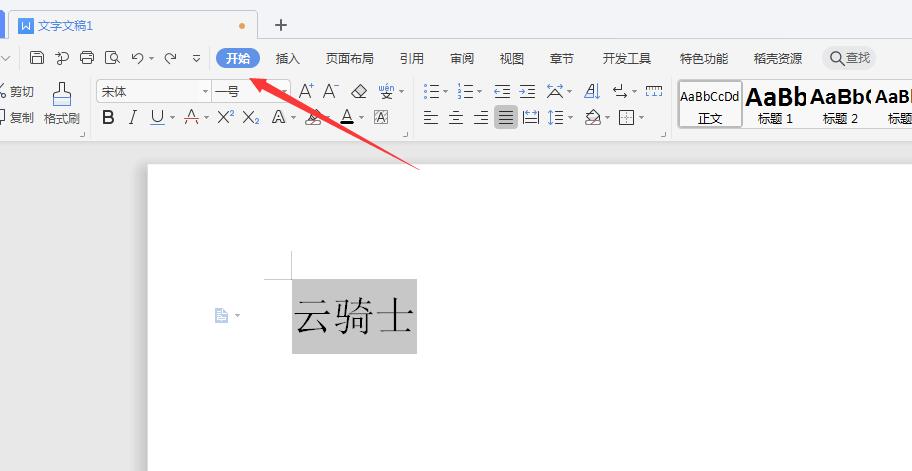Apply the black font color A
The width and height of the screenshot is (912, 471).
347,117
